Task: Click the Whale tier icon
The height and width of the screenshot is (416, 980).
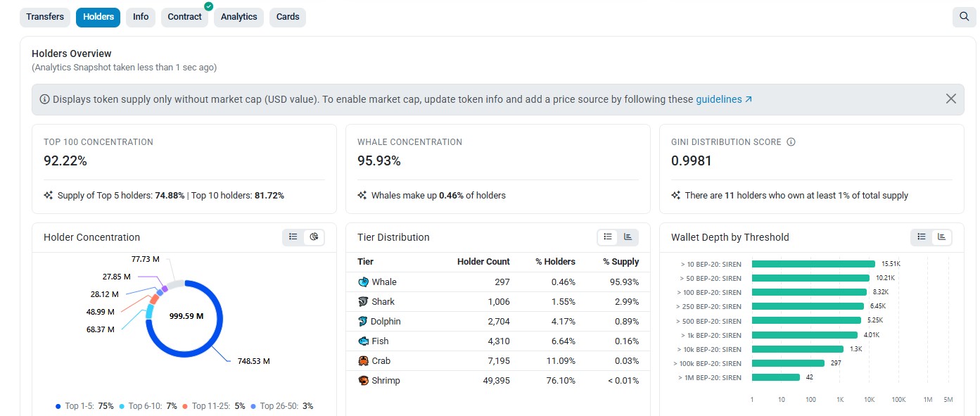Action: coord(363,282)
